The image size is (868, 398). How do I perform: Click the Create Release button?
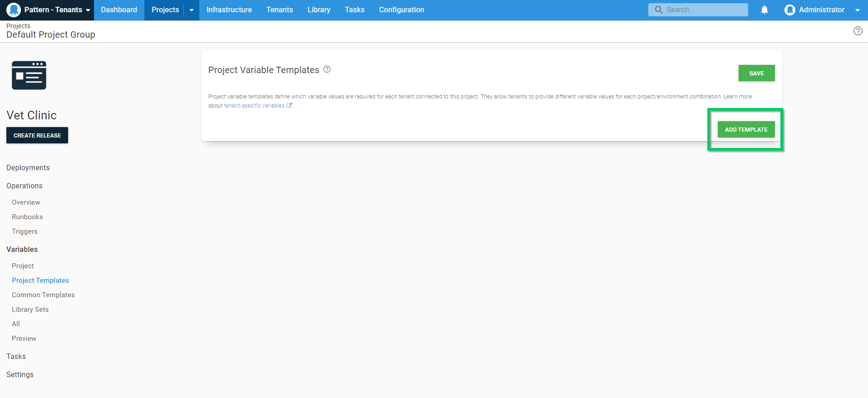[x=37, y=135]
